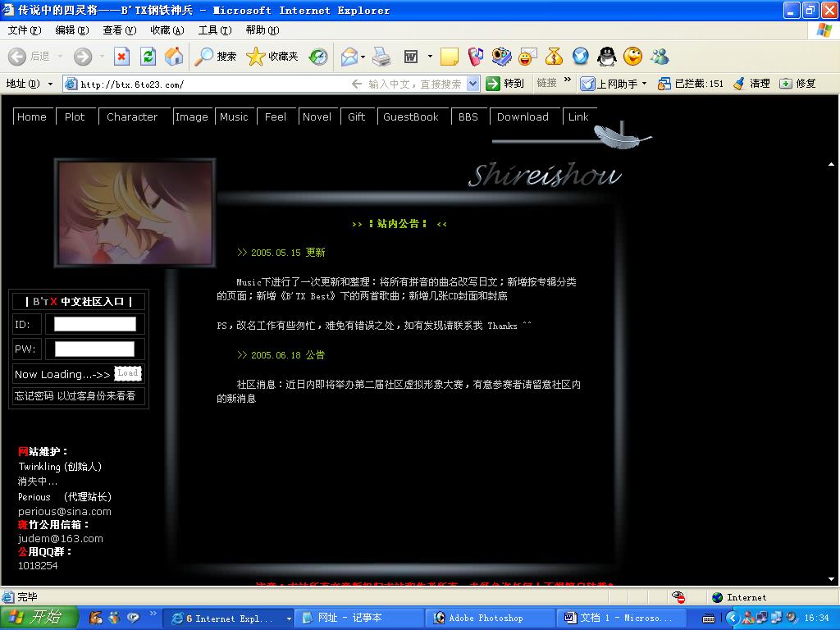
Task: Click the ID input field
Action: click(95, 324)
